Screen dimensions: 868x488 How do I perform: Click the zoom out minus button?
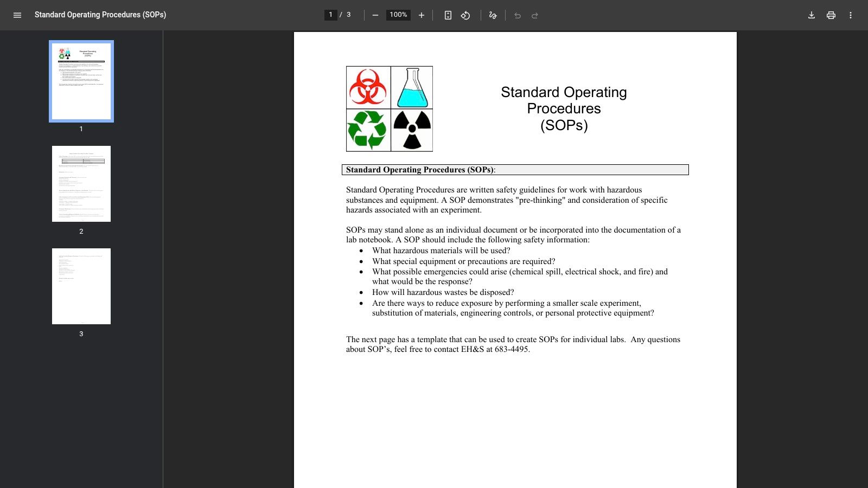click(x=375, y=15)
